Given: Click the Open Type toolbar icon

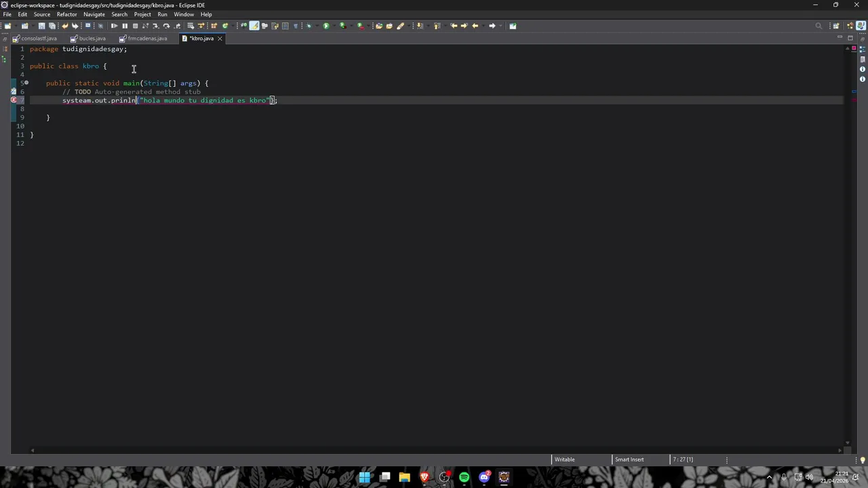Looking at the screenshot, I should pyautogui.click(x=379, y=26).
